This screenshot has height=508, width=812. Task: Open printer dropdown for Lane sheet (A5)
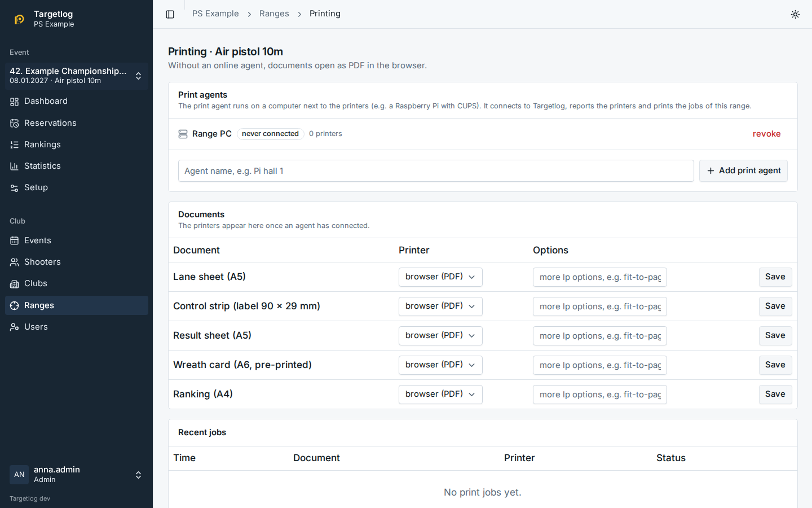tap(440, 277)
